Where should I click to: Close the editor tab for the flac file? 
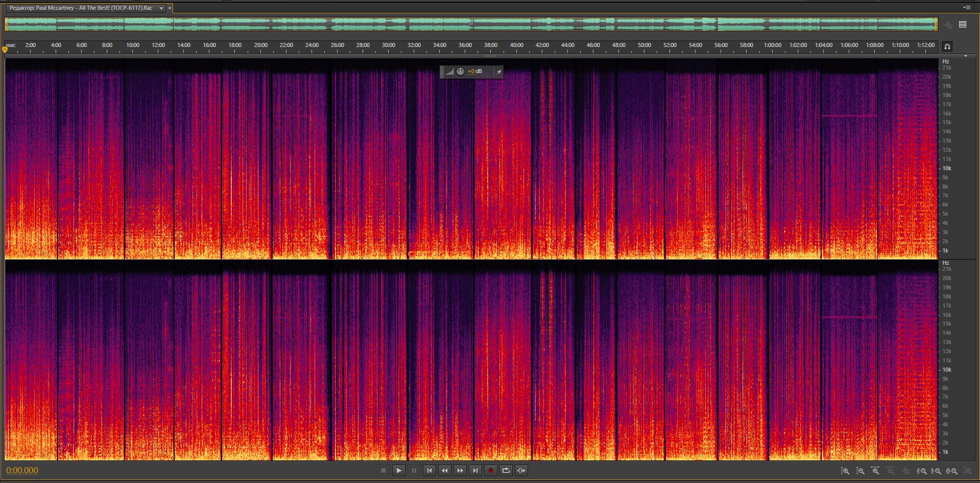[x=170, y=8]
